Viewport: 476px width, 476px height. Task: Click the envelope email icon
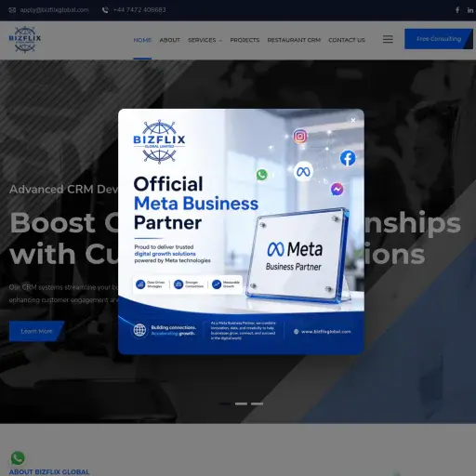(12, 10)
